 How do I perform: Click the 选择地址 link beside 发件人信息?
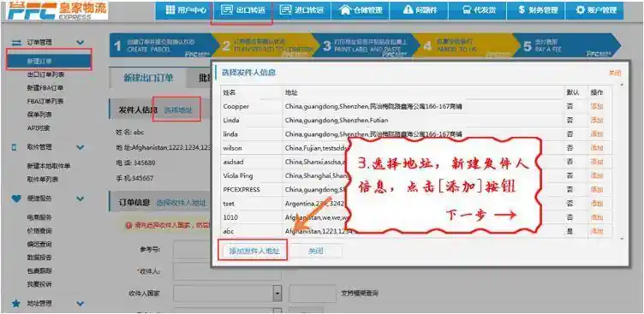tap(178, 110)
